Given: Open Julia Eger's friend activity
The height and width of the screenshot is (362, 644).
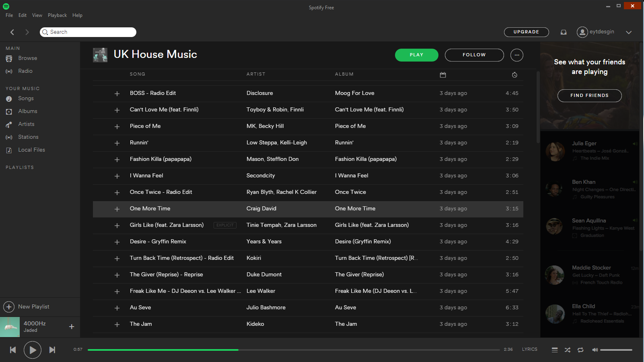Looking at the screenshot, I should (x=590, y=150).
